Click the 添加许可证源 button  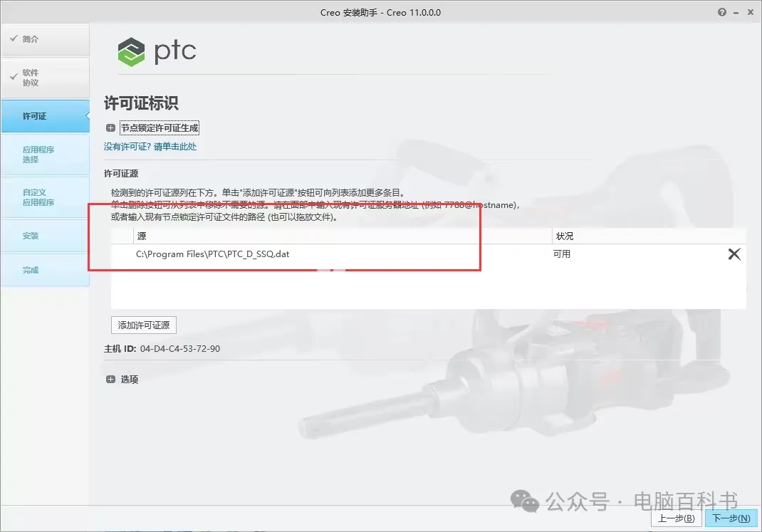pos(144,325)
